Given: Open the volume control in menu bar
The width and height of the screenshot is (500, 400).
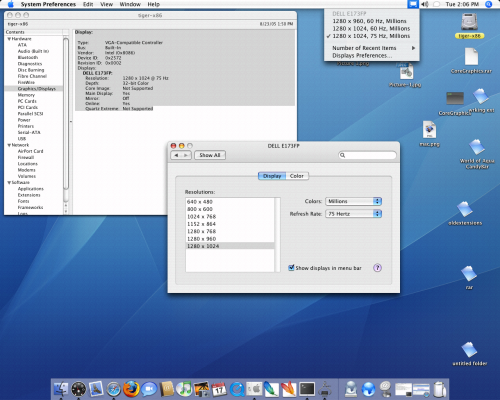Looking at the screenshot, I should tap(424, 4).
